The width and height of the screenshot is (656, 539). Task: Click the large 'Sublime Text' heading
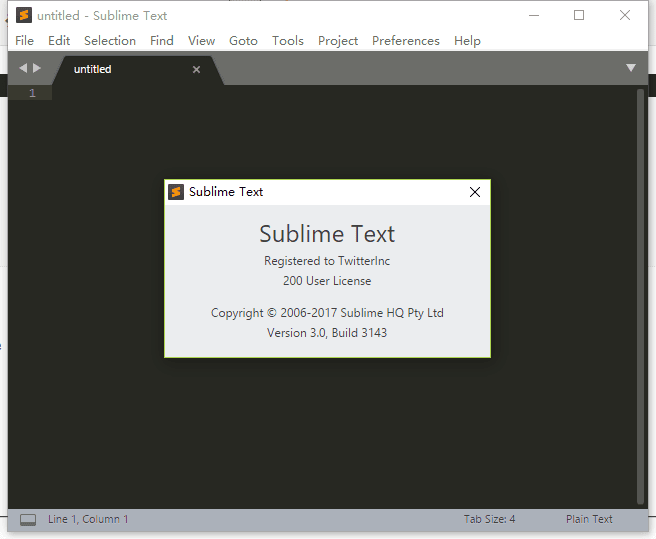327,234
